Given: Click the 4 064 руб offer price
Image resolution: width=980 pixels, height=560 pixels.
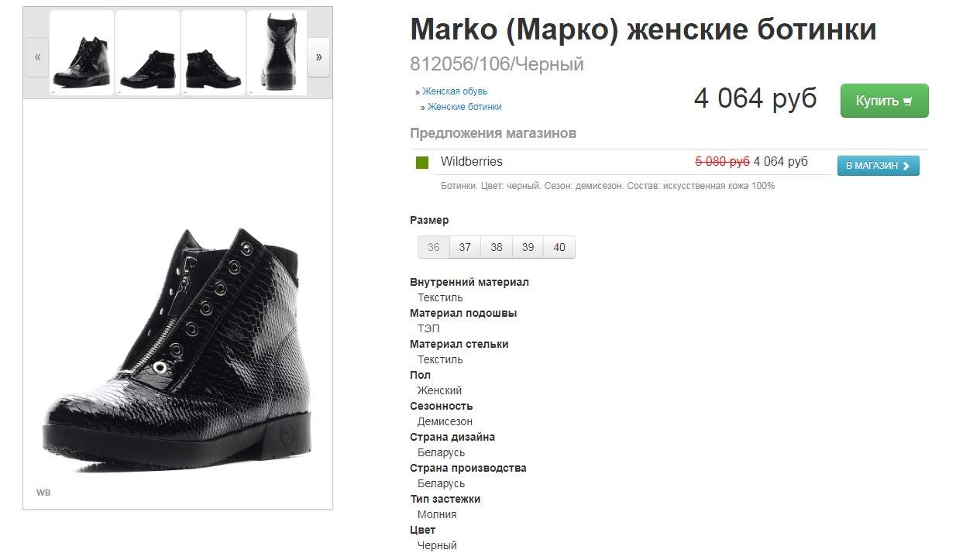Looking at the screenshot, I should click(781, 162).
